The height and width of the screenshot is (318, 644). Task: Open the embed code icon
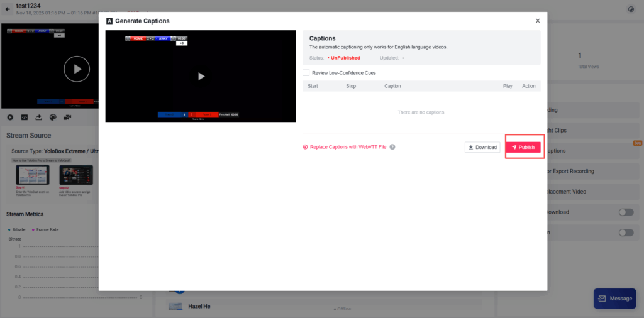pos(25,117)
